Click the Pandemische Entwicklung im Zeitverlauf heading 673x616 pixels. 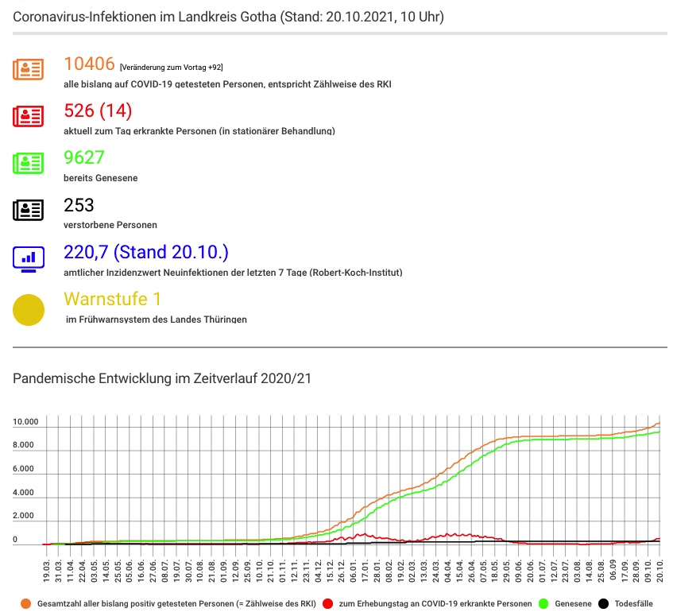point(162,378)
